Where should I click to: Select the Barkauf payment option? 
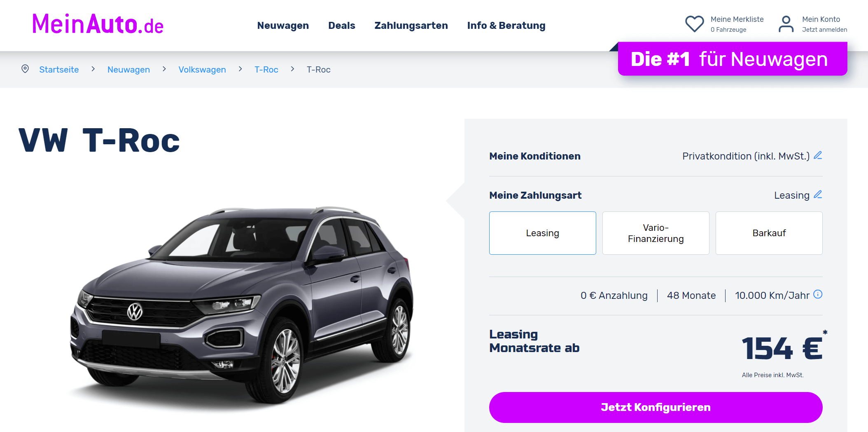[x=769, y=233]
